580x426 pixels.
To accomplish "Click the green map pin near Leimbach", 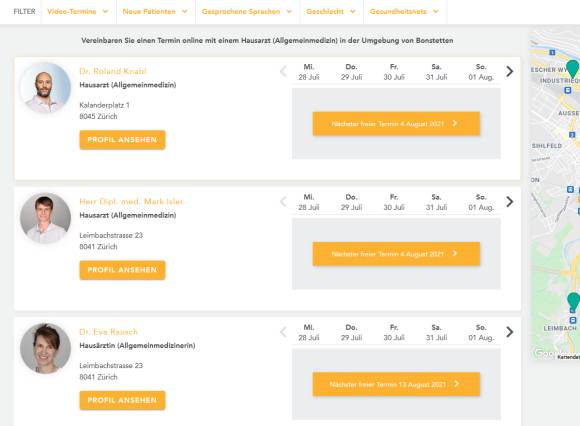I will [x=573, y=300].
